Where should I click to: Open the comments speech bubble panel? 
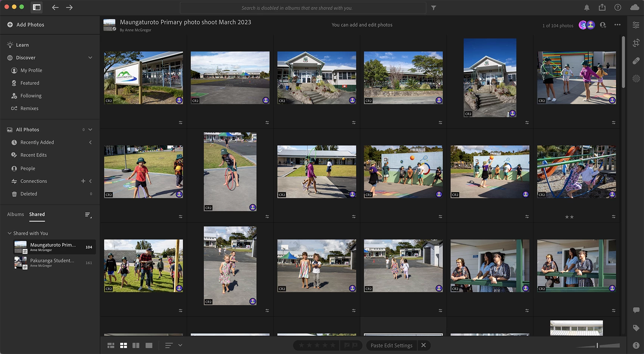click(636, 310)
